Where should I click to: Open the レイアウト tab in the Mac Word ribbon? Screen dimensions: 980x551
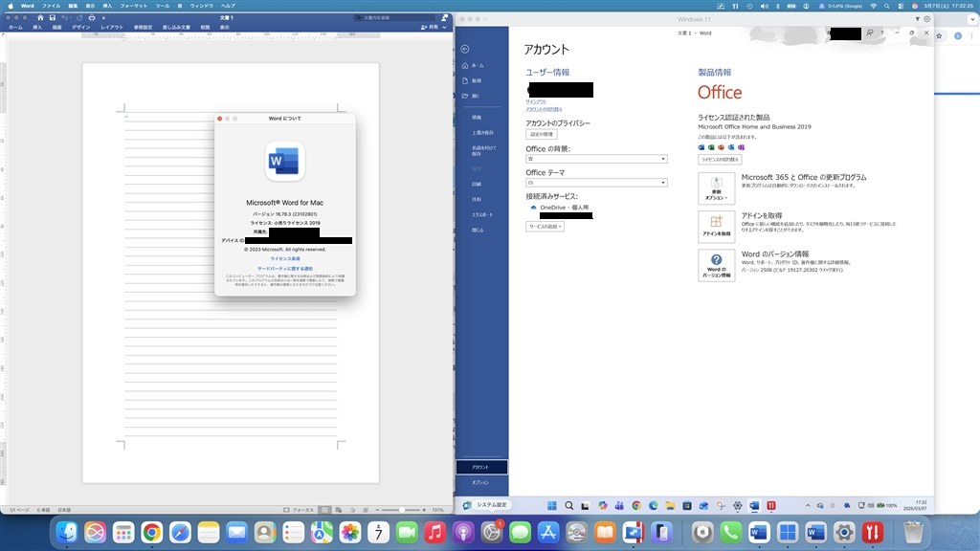pos(113,28)
